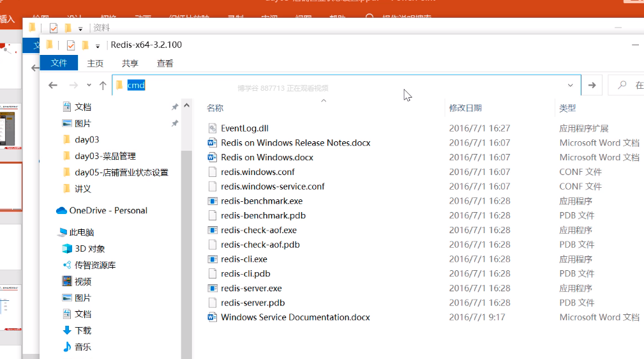Click the redis.windows.conf file name

(x=257, y=172)
